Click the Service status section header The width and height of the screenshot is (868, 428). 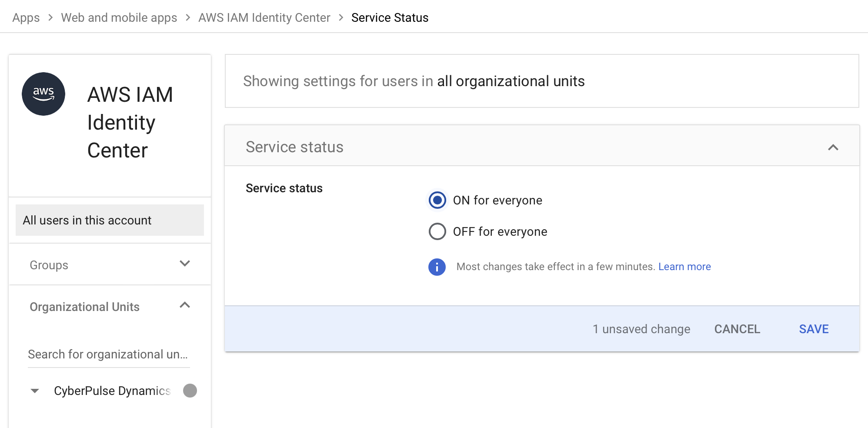[294, 147]
